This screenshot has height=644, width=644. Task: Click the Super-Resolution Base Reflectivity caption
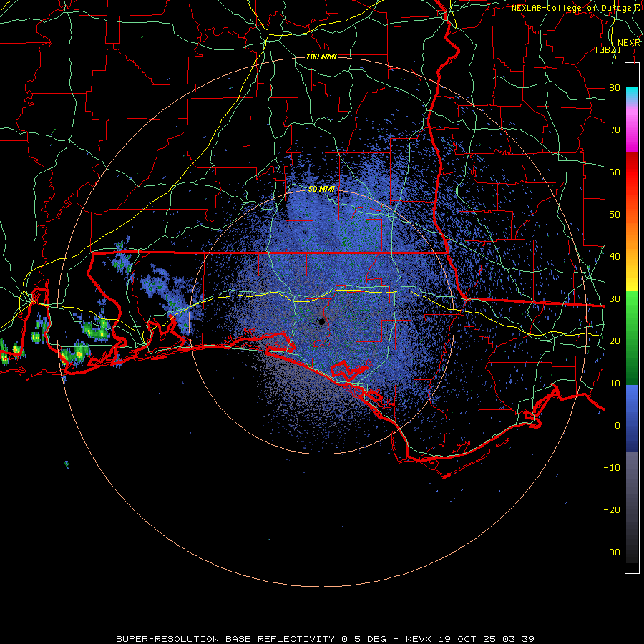point(326,639)
